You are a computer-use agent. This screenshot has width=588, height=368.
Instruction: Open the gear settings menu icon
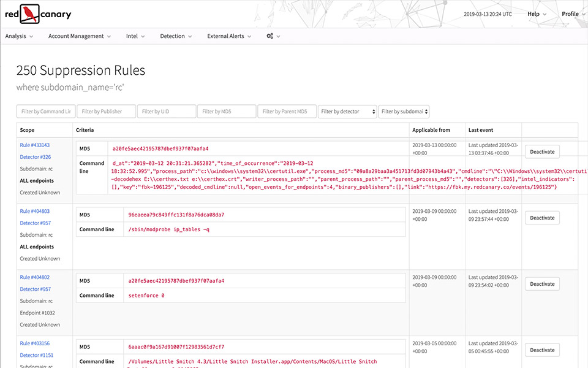pyautogui.click(x=273, y=36)
